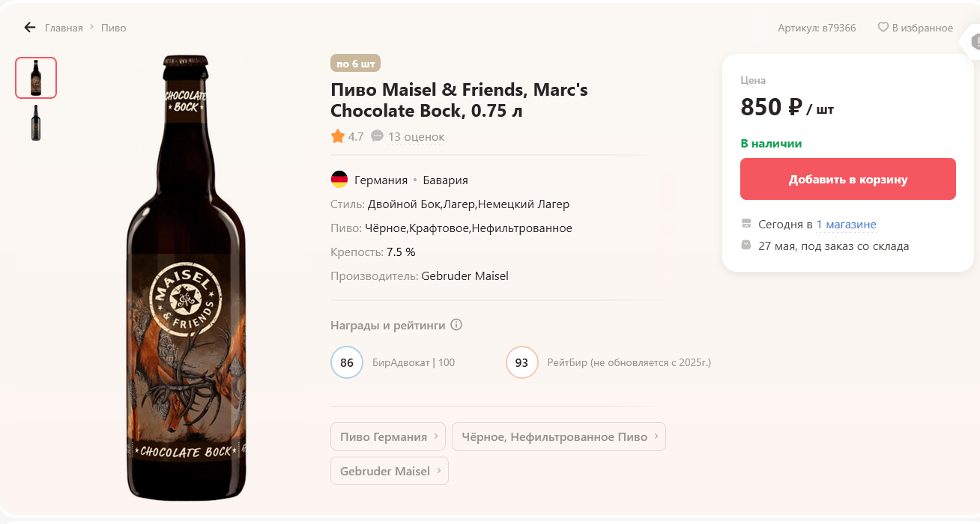Click the store icon beside Сегодня
This screenshot has height=524, width=980.
click(x=746, y=224)
